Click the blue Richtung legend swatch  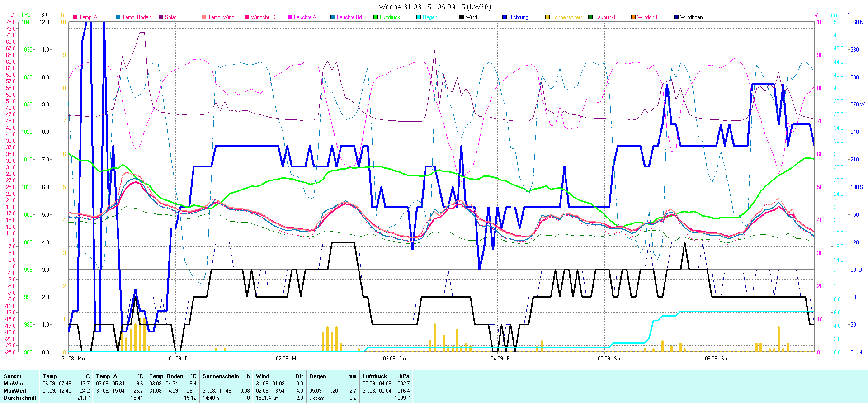[x=505, y=17]
